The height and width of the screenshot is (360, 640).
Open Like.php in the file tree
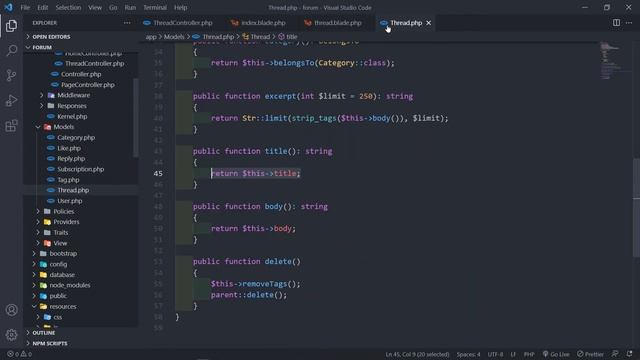[69, 148]
